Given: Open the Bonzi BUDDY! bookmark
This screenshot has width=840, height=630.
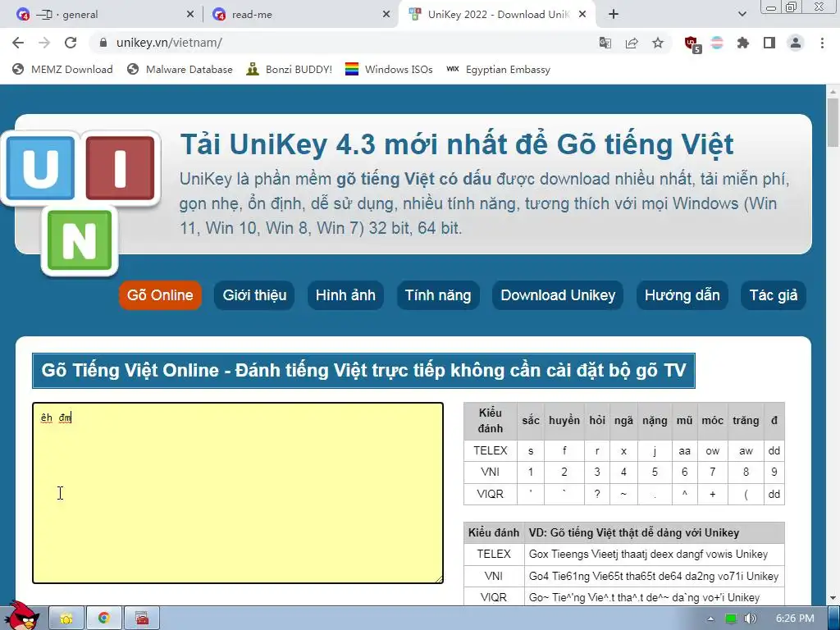Looking at the screenshot, I should tap(290, 69).
